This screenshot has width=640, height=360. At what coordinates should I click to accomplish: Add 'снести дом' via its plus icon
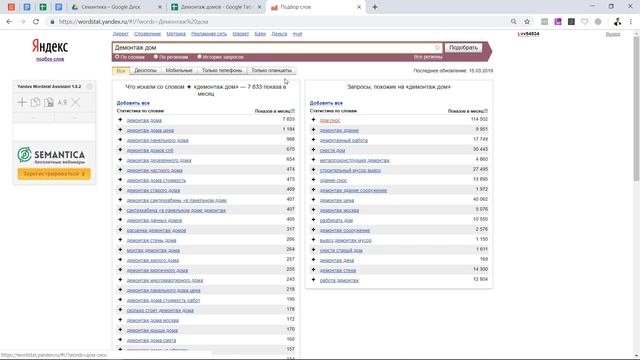[313, 150]
